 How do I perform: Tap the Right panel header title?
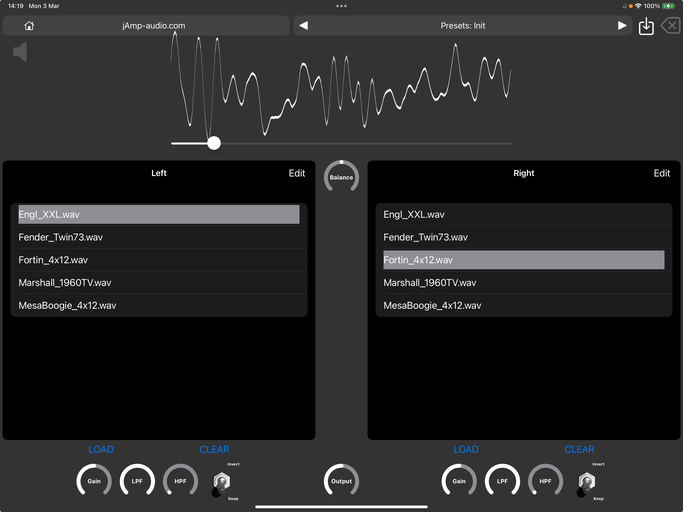point(524,173)
